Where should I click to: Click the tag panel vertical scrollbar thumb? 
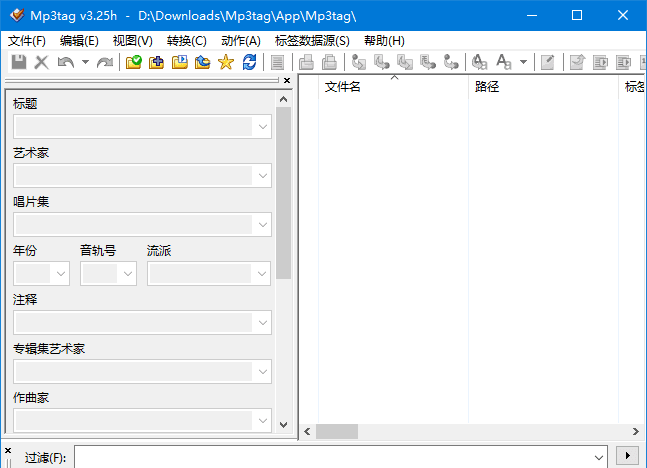(x=283, y=193)
